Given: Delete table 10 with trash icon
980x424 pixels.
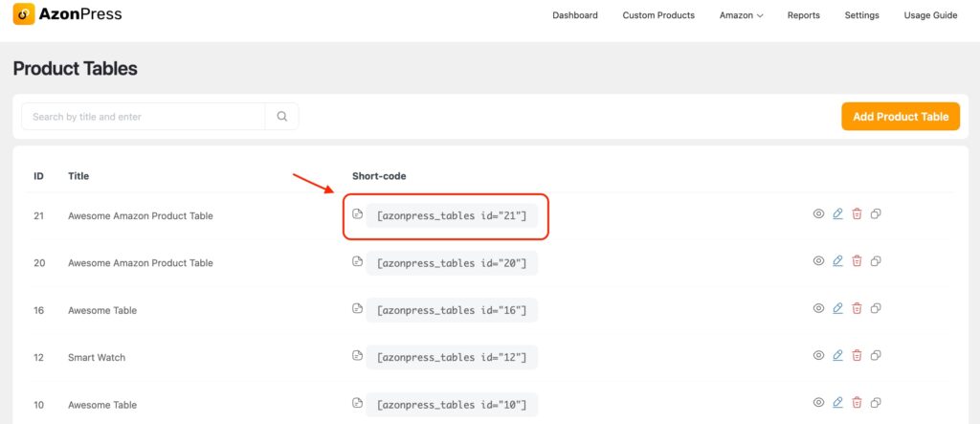Looking at the screenshot, I should click(857, 402).
